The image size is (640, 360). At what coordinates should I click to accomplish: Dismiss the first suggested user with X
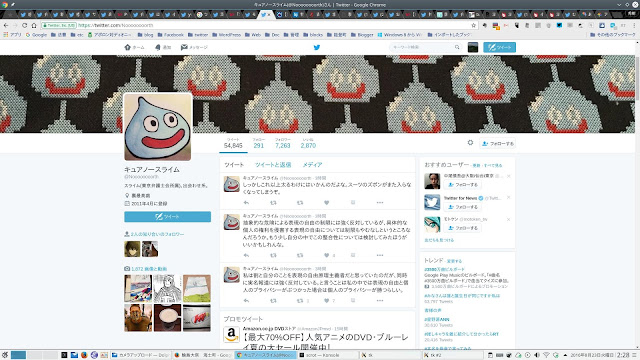coord(509,176)
